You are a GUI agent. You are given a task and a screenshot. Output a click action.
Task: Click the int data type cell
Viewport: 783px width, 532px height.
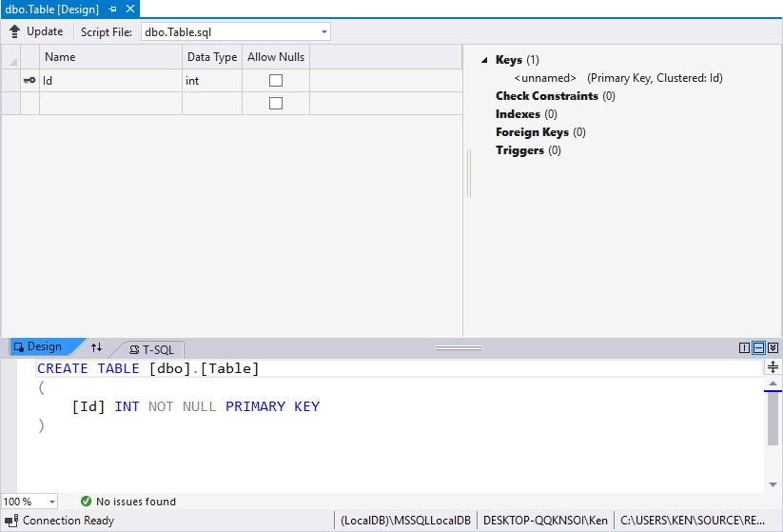click(x=212, y=81)
